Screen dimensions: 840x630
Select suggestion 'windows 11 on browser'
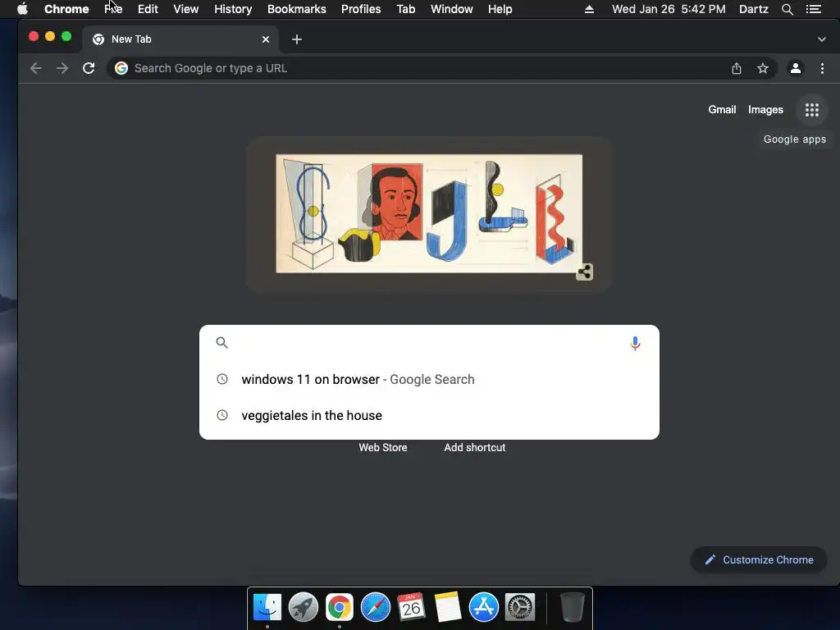pyautogui.click(x=429, y=379)
